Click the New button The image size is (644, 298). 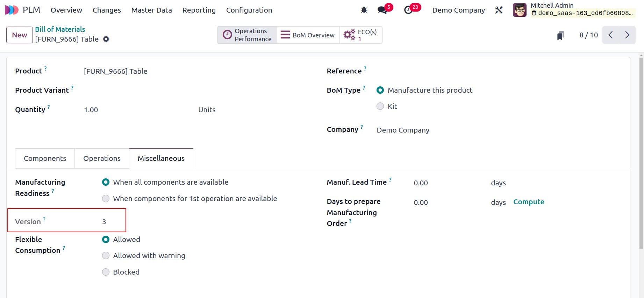tap(20, 35)
